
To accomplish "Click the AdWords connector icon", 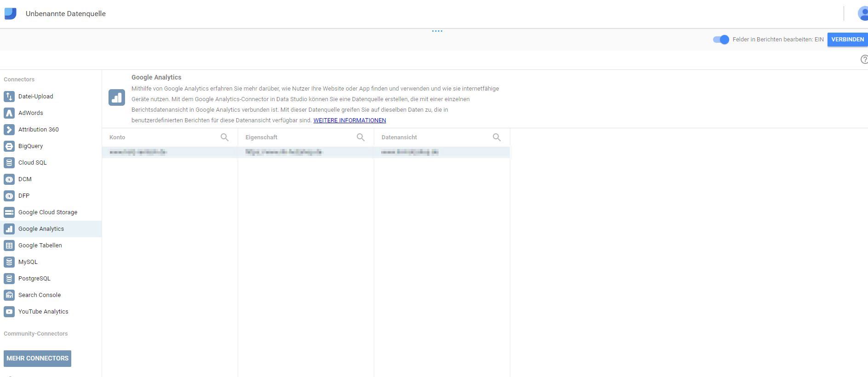I will point(9,113).
